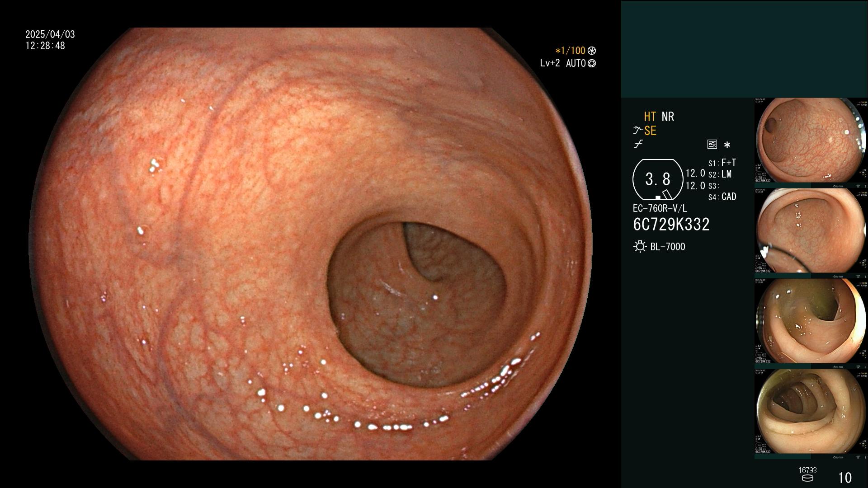Click the *1/100 shutter speed value
Screen dimensions: 868x488
[x=571, y=51]
